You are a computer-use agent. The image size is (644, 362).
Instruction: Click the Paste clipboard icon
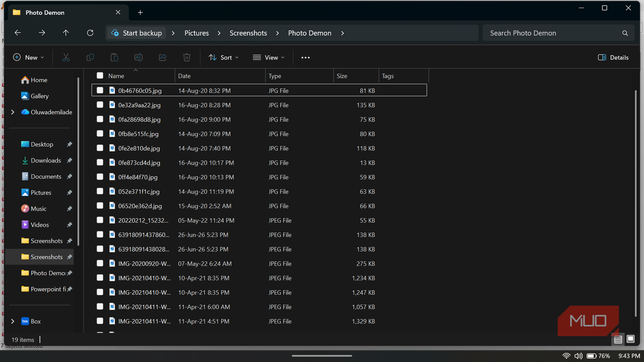point(114,57)
